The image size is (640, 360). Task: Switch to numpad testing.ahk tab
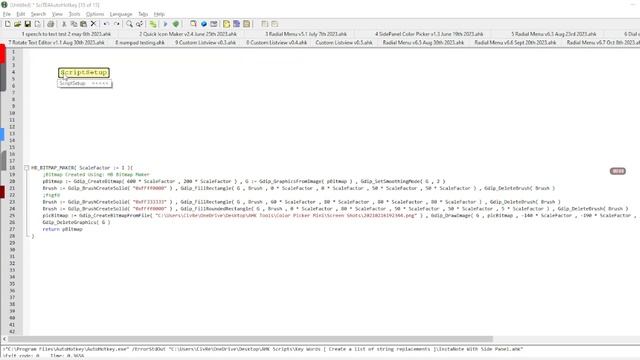pyautogui.click(x=140, y=42)
